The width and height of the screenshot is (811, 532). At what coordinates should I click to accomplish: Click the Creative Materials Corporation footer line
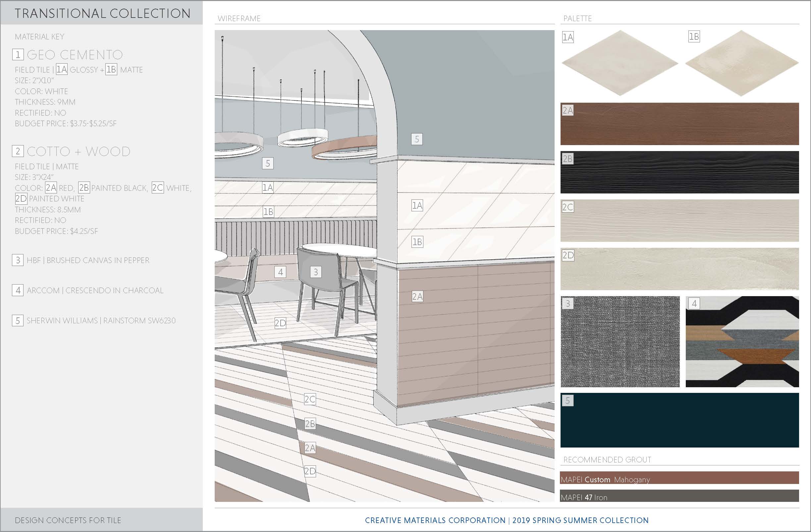(x=507, y=520)
